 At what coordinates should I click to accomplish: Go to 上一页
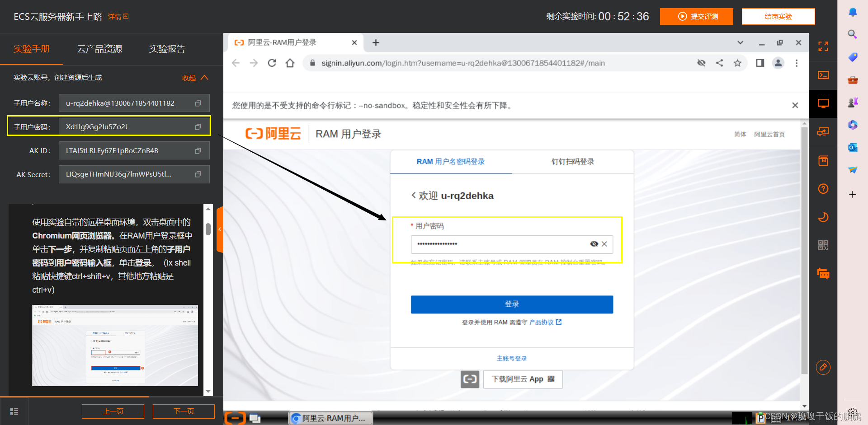point(113,411)
